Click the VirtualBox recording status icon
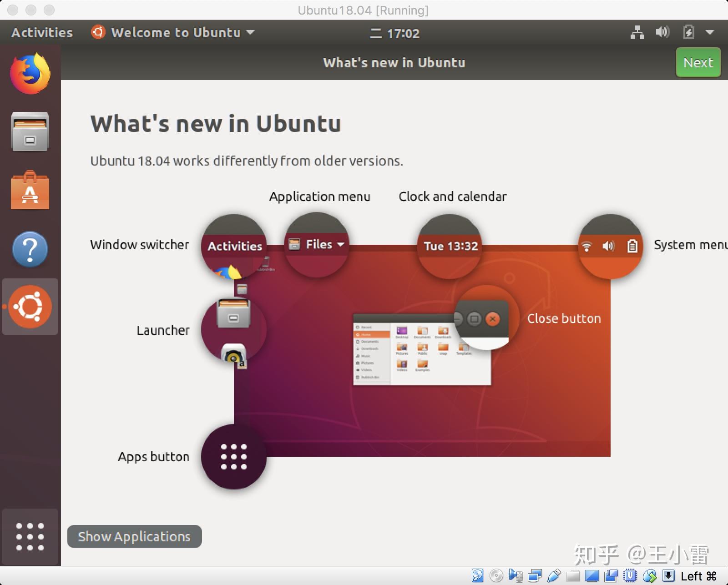 pyautogui.click(x=611, y=576)
